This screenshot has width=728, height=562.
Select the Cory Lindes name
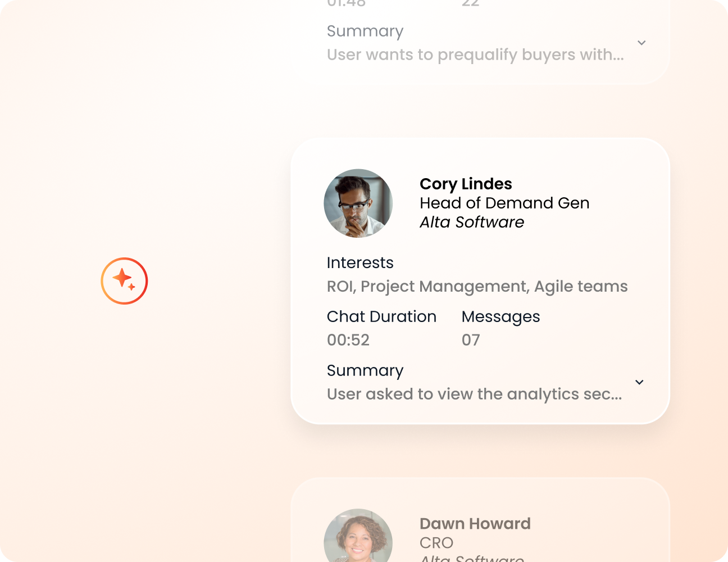tap(466, 184)
